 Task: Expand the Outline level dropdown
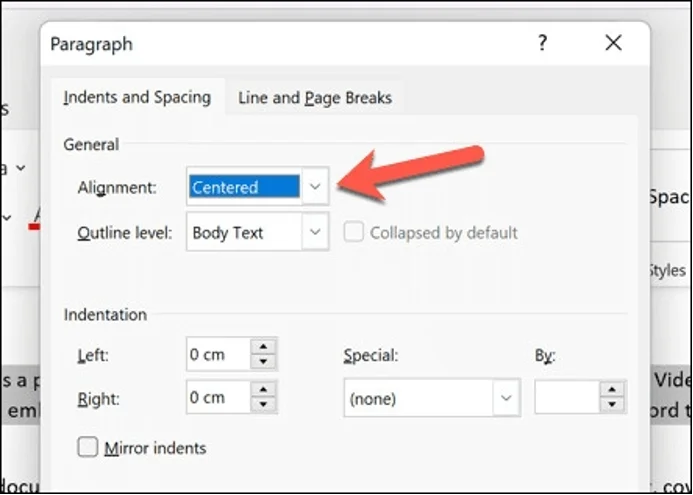click(x=315, y=233)
